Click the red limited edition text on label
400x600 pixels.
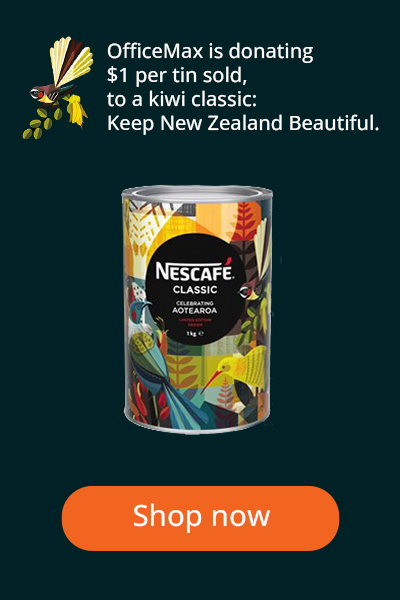tap(195, 322)
